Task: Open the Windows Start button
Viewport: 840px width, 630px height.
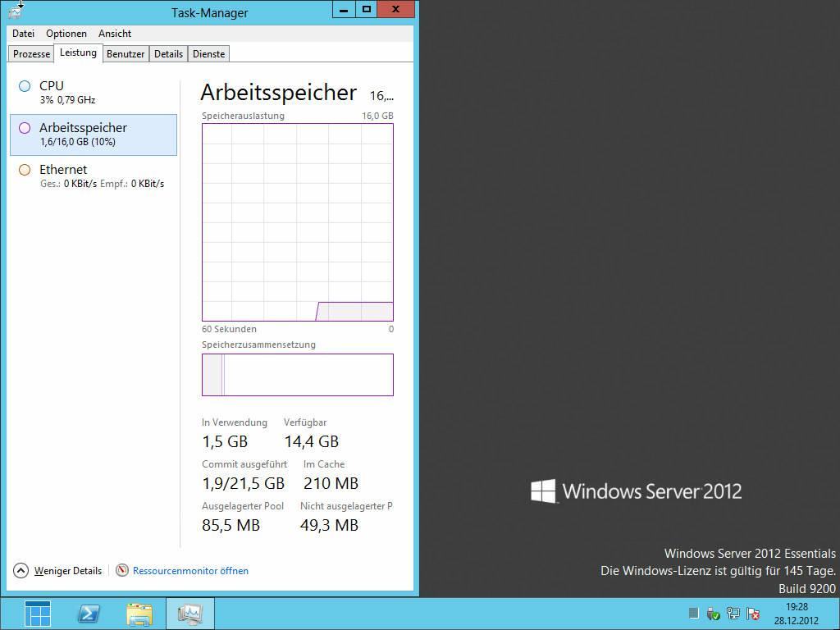Action: pos(38,614)
